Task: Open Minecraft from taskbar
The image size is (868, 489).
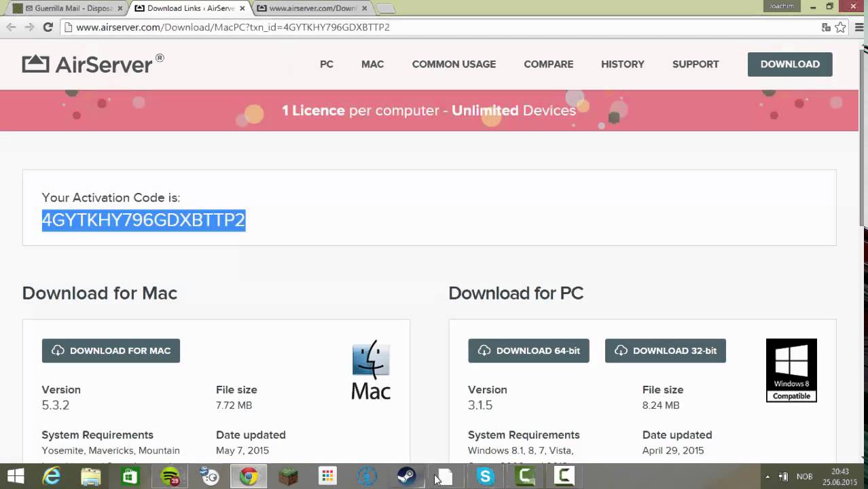Action: [x=288, y=477]
